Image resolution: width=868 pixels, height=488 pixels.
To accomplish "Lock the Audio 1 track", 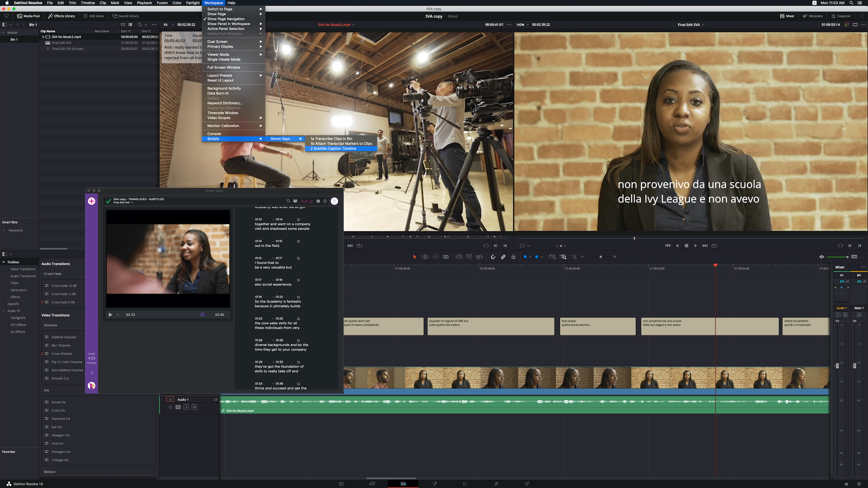I will coord(170,407).
